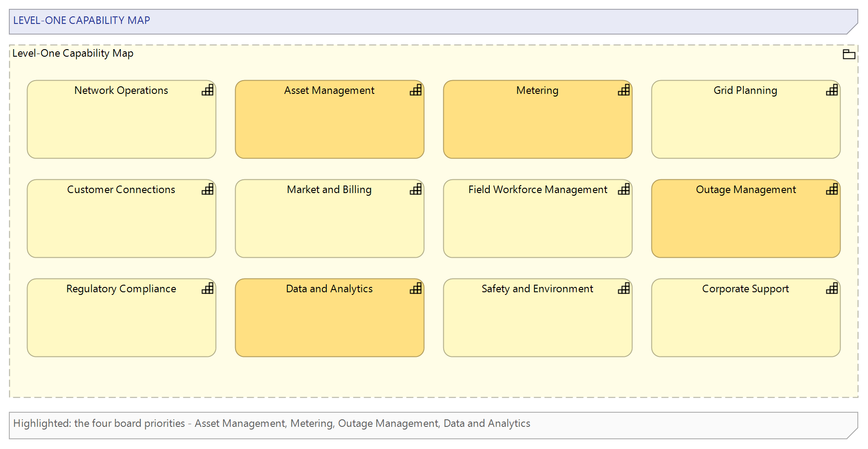Select the Asset Management label

click(329, 90)
